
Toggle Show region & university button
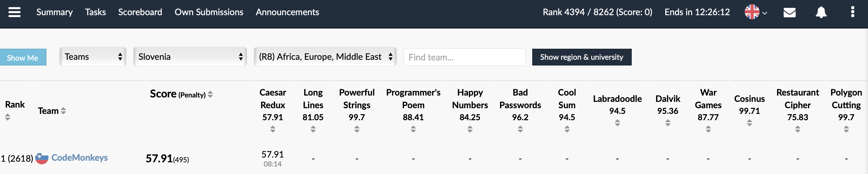point(581,57)
